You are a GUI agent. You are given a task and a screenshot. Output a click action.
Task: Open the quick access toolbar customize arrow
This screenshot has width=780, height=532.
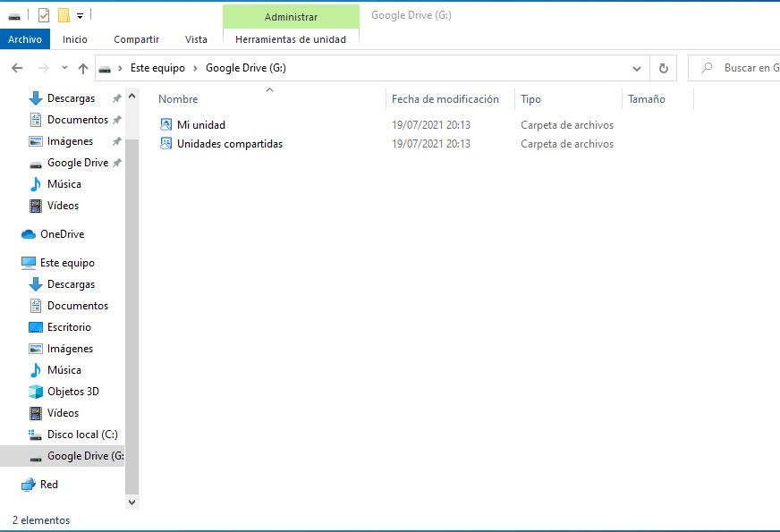click(x=80, y=16)
